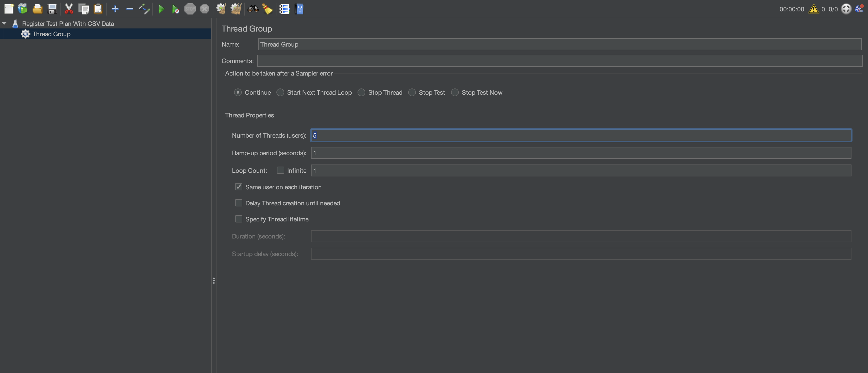Open the warning log via yellow triangle
This screenshot has width=868, height=373.
pos(814,9)
